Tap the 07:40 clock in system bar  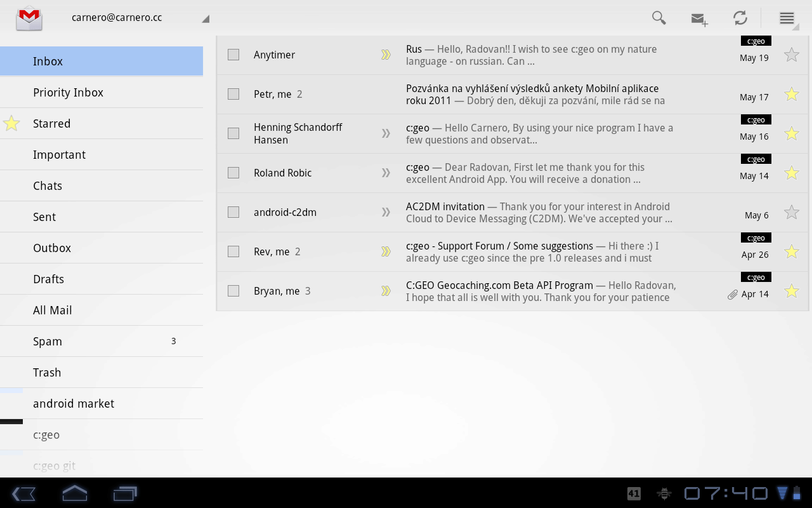[726, 493]
